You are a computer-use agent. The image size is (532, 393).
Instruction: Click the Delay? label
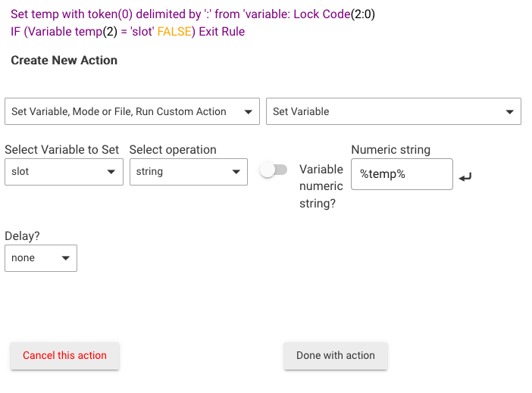(x=22, y=236)
